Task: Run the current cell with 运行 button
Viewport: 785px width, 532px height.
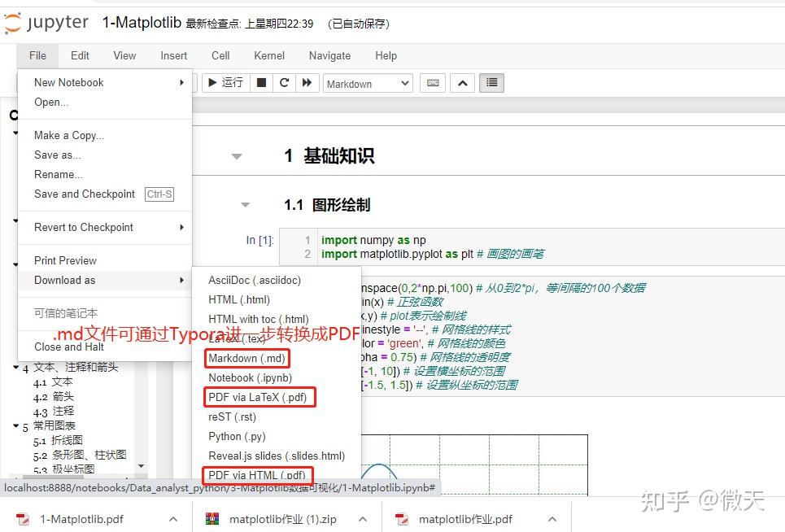Action: [x=225, y=82]
